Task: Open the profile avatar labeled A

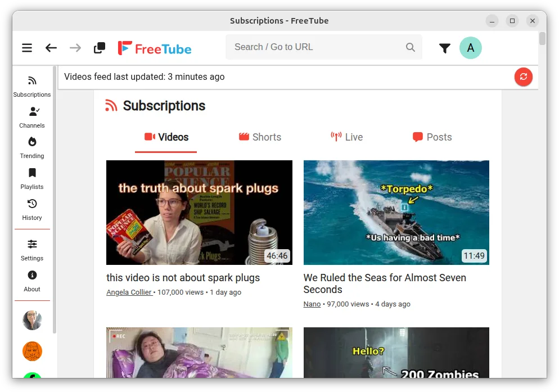Action: tap(470, 48)
